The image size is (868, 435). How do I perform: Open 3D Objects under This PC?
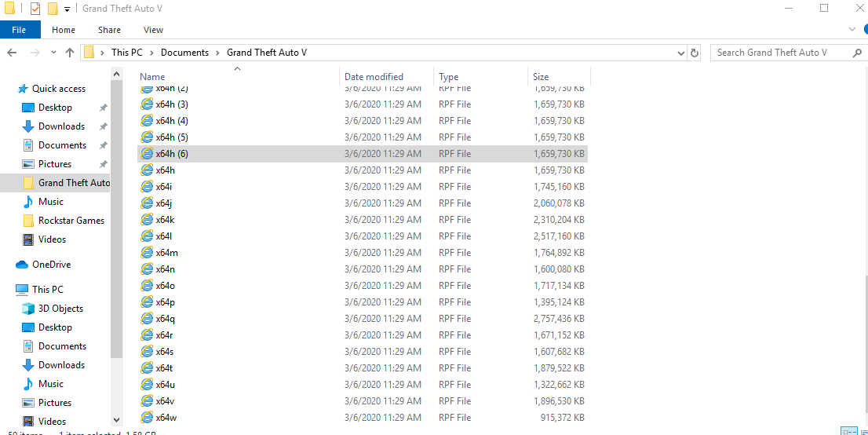pos(60,308)
